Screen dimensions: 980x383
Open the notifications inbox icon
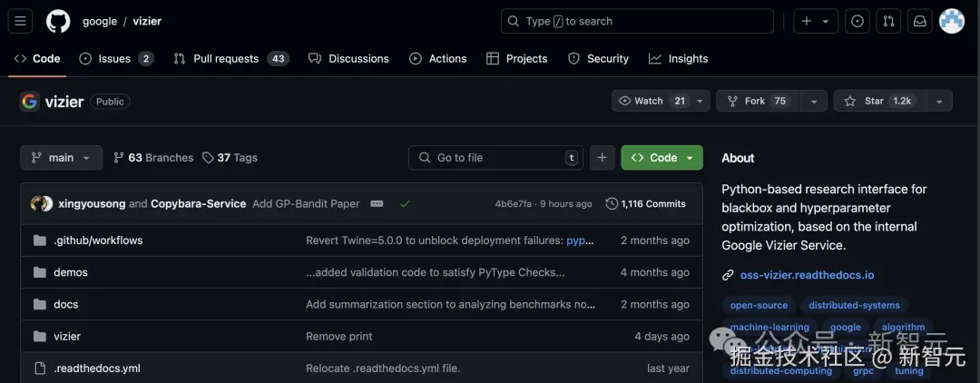[919, 21]
